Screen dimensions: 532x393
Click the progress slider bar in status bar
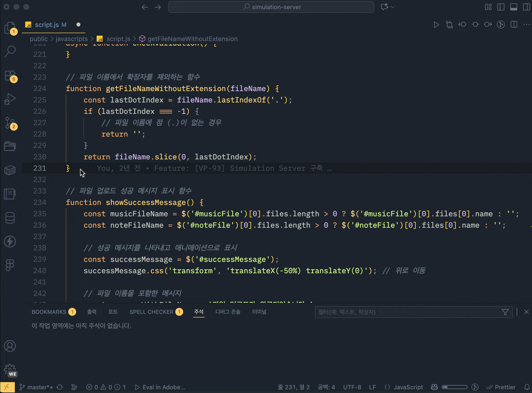tap(454, 387)
